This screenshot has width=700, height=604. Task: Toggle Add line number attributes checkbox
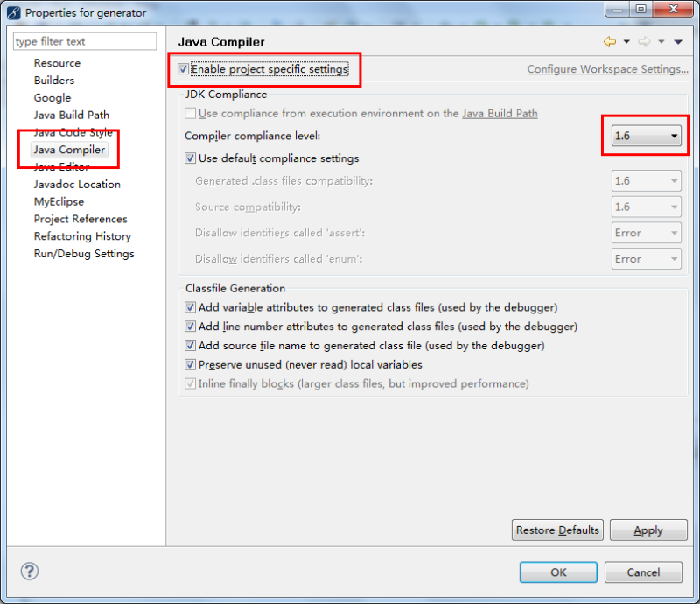[x=191, y=327]
